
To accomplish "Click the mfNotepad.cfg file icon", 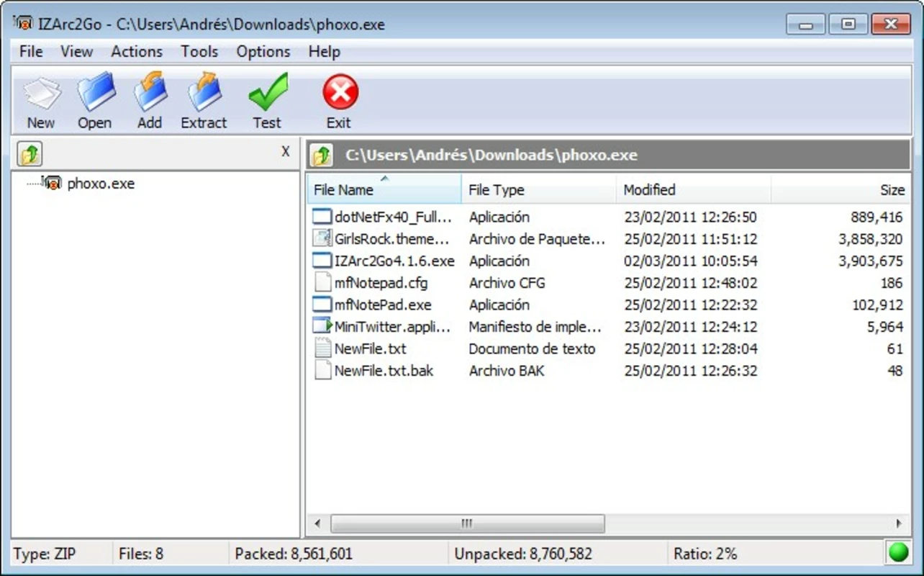I will pyautogui.click(x=322, y=282).
